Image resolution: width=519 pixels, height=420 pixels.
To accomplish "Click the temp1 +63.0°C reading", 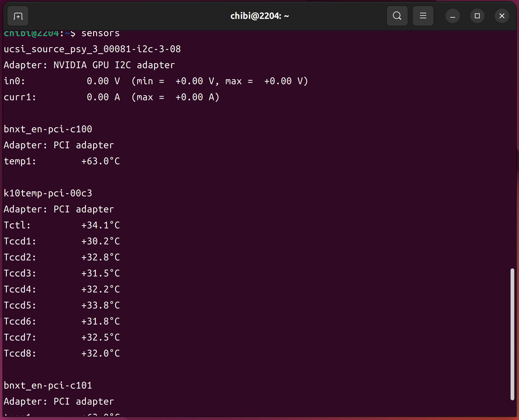I will coord(100,161).
